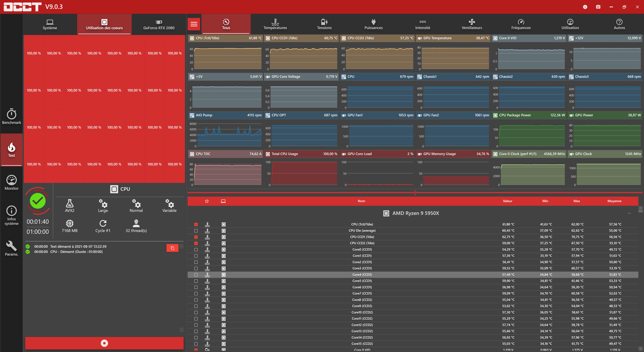Open Infos système in sidebar
Viewport: 644px width, 352px height.
point(12,215)
